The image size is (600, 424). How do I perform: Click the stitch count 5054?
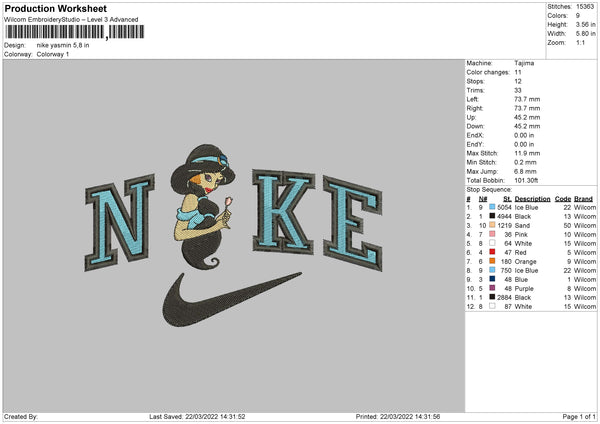click(x=504, y=207)
